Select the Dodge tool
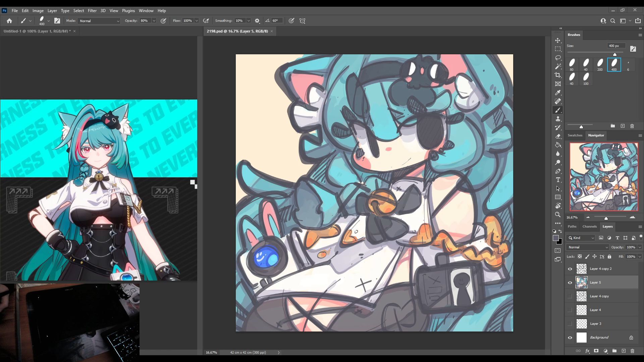Viewport: 644px width, 362px height. [x=558, y=163]
